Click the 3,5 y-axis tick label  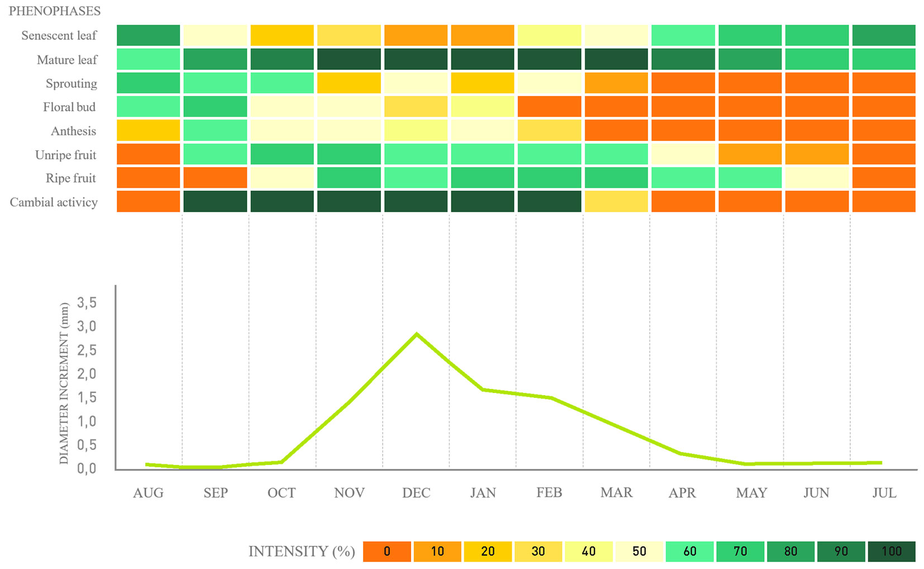(x=87, y=303)
